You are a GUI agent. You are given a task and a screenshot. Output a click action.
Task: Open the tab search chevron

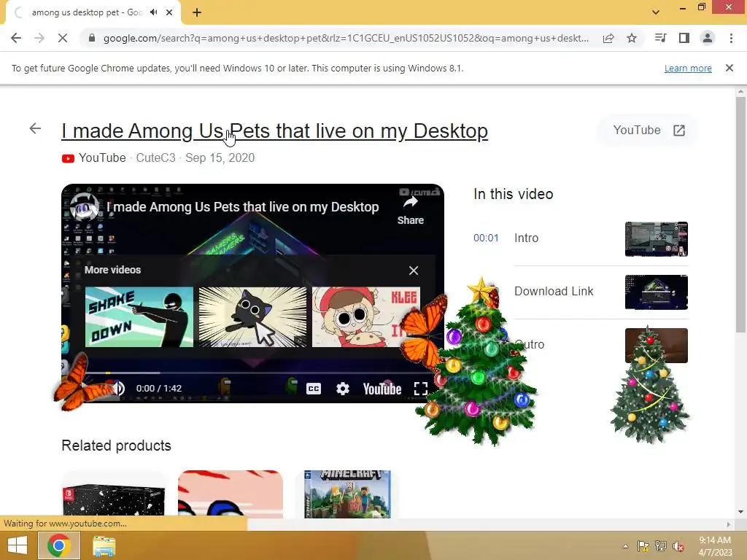(x=656, y=12)
